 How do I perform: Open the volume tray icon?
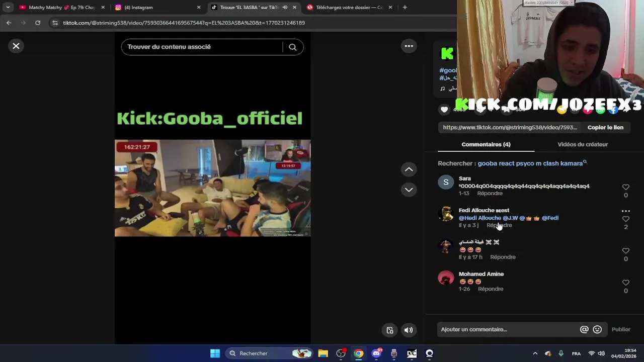pyautogui.click(x=601, y=353)
